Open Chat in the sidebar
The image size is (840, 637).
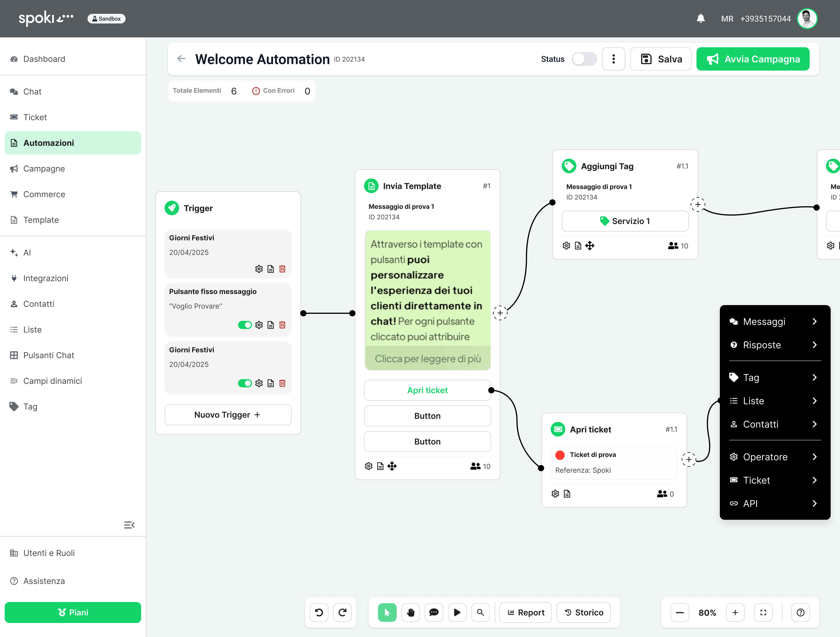pos(73,92)
